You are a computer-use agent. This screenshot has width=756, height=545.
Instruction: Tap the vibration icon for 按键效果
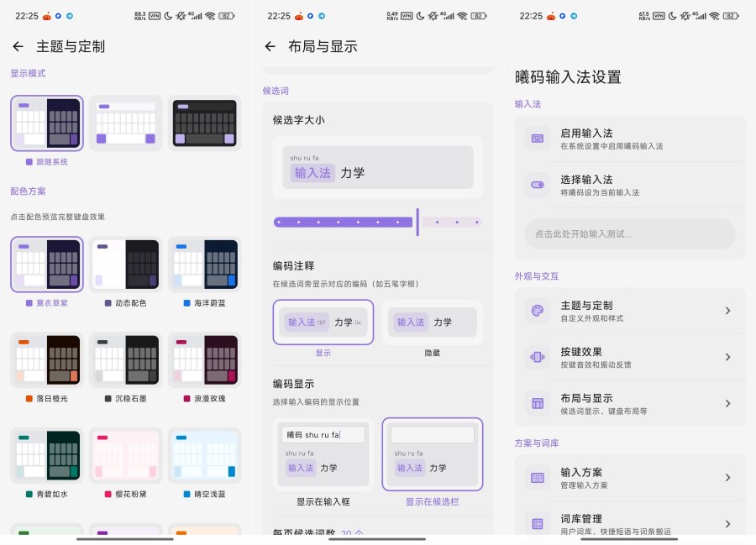537,357
